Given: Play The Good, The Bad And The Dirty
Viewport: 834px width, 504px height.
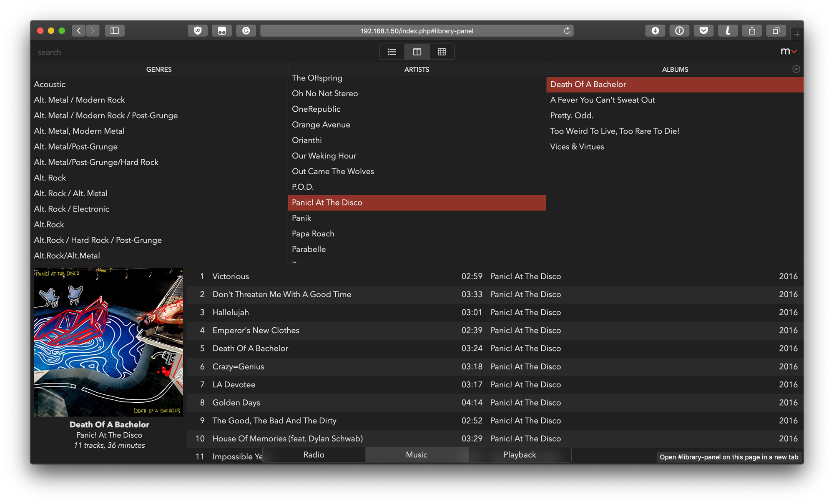Looking at the screenshot, I should [495, 421].
